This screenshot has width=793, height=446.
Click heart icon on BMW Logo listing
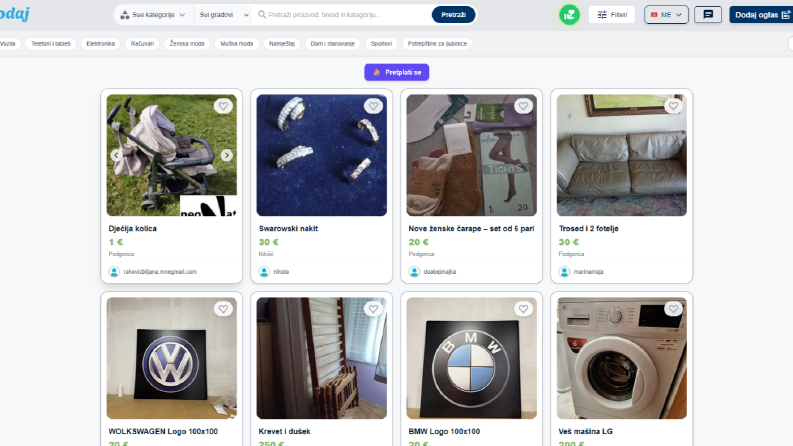coord(523,308)
